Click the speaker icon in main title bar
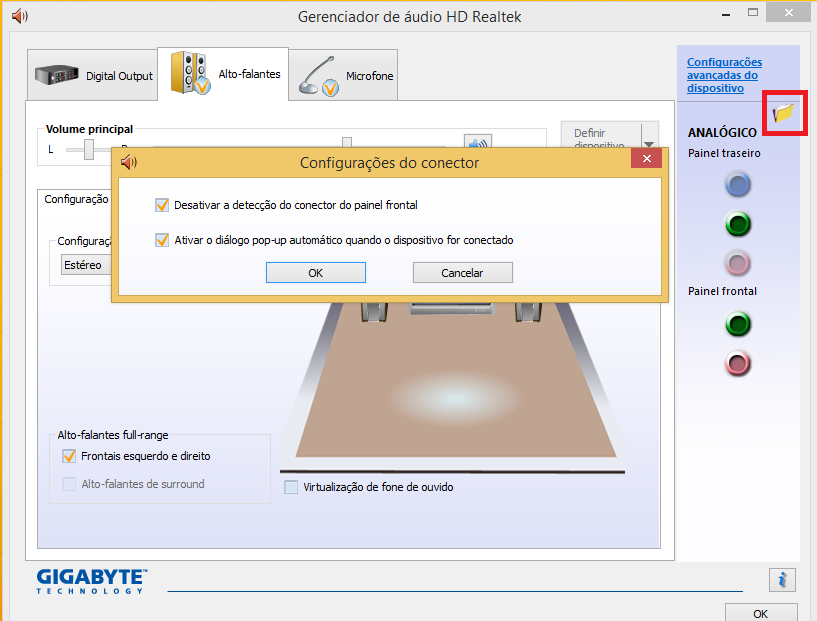This screenshot has height=621, width=817. coord(19,16)
